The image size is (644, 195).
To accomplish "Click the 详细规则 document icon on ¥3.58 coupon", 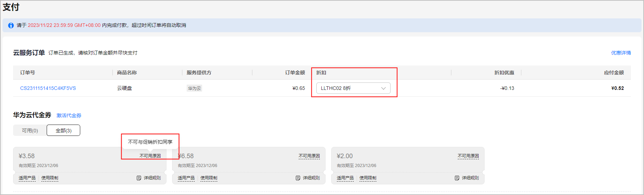I will tap(139, 178).
